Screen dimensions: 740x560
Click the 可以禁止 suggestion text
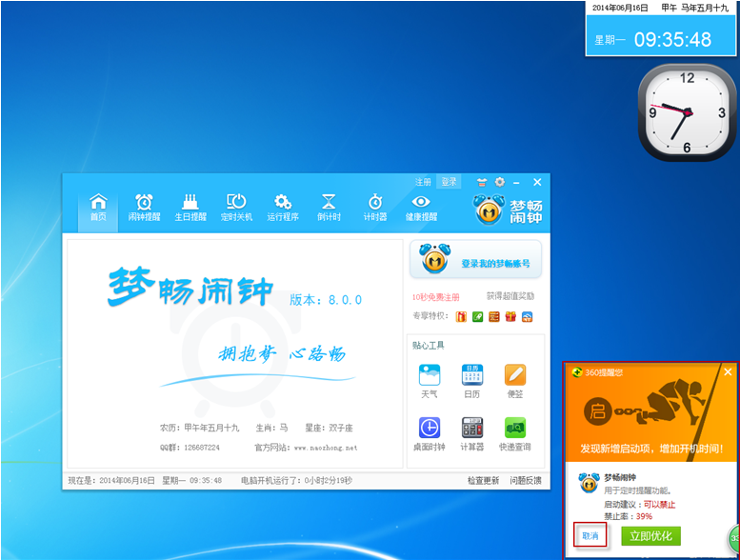point(660,505)
